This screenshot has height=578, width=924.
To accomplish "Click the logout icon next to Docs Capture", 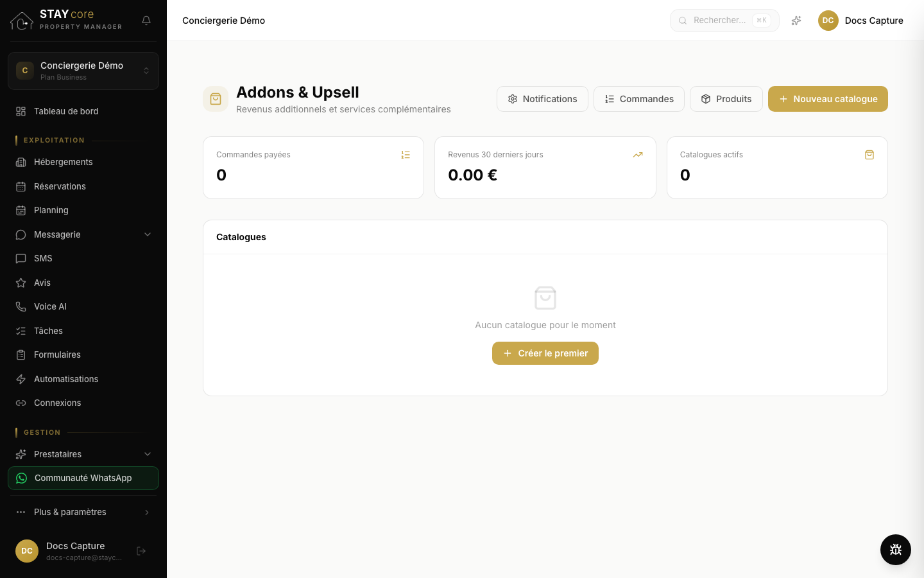I will click(141, 551).
